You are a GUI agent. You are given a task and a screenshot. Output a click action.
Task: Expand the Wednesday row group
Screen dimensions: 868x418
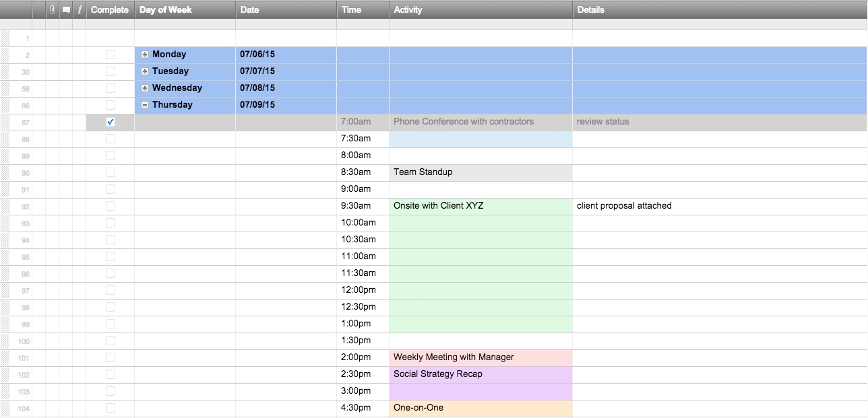point(146,88)
